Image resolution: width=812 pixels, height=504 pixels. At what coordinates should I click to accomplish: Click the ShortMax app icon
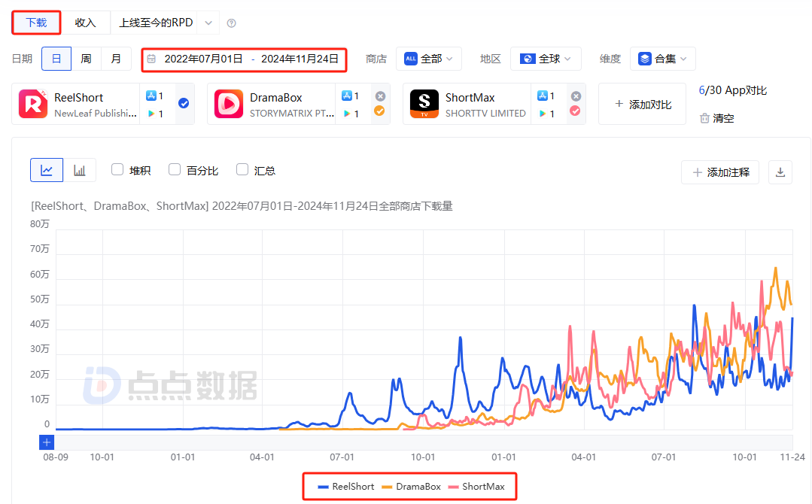tap(424, 104)
